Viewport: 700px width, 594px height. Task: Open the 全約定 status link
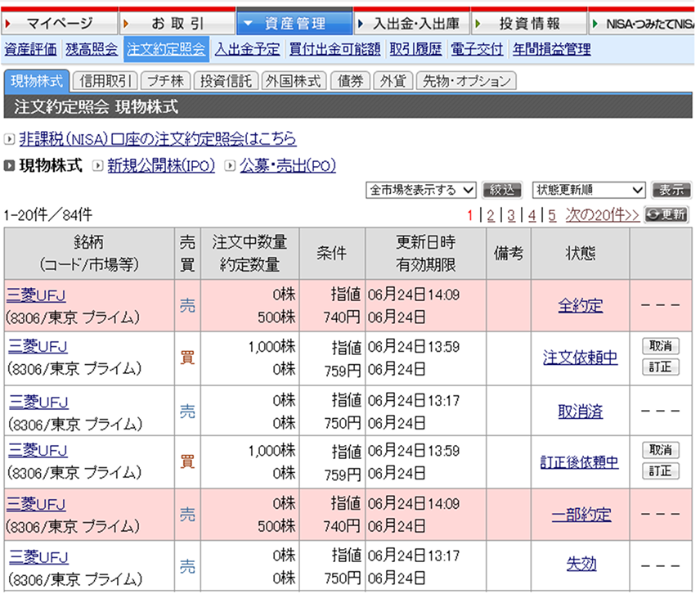580,306
